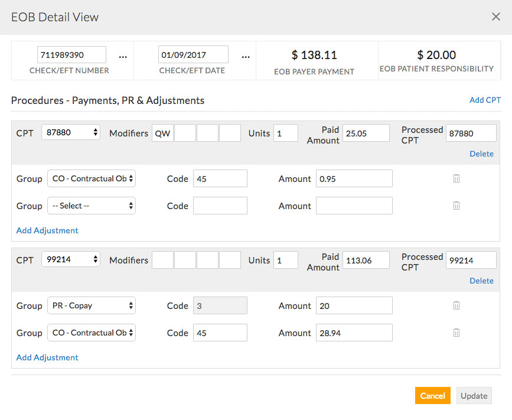The width and height of the screenshot is (512, 420).
Task: Trash the 28.94 contractual adjustment row
Action: click(456, 333)
